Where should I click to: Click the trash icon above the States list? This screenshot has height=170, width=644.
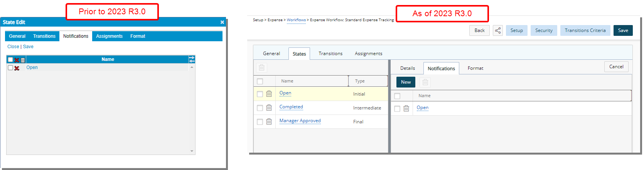(261, 67)
